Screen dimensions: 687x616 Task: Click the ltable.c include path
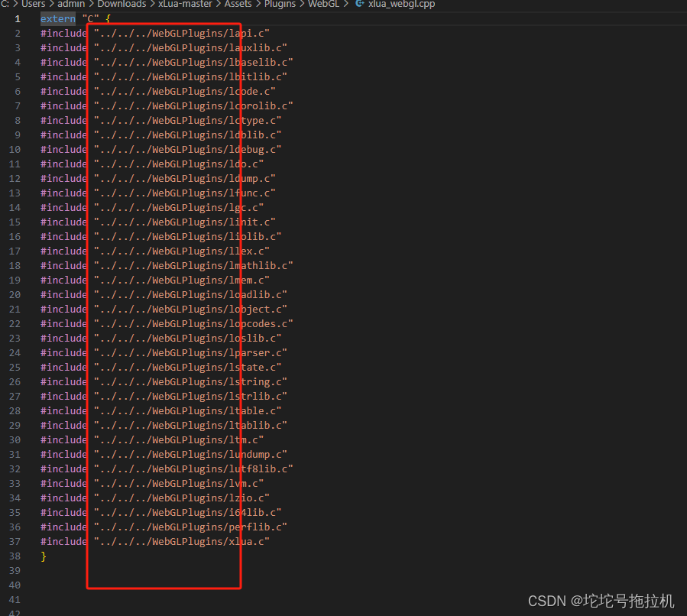click(x=187, y=411)
